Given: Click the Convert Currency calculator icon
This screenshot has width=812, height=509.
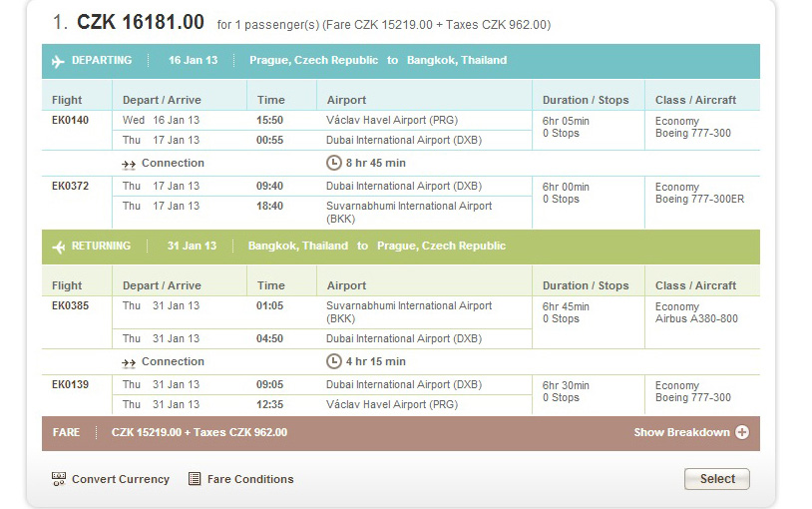Looking at the screenshot, I should coord(59,479).
